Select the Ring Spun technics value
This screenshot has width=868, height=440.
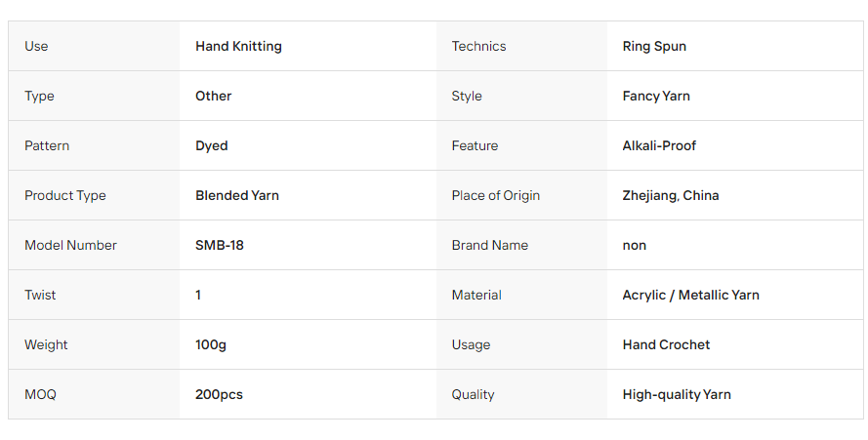[654, 47]
